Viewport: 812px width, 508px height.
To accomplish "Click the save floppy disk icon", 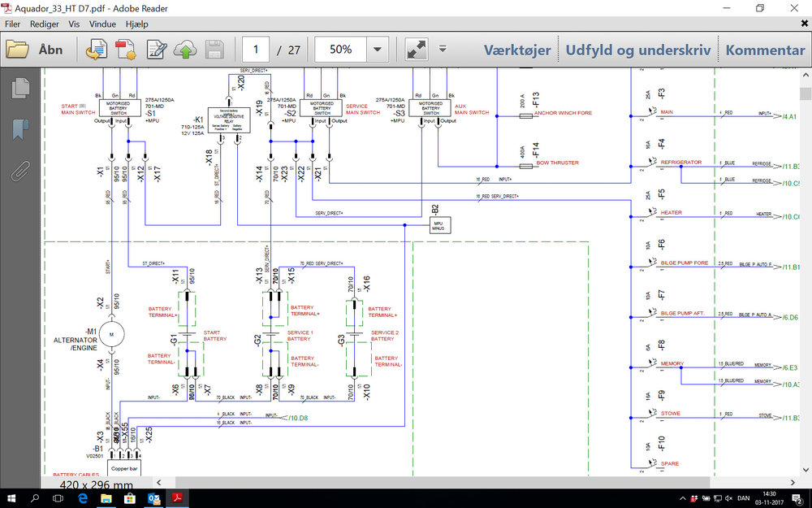I will point(214,50).
